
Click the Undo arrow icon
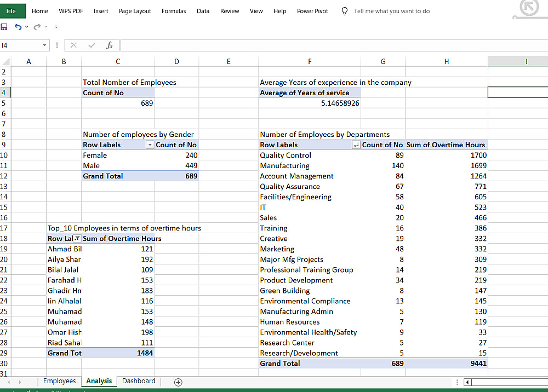tap(18, 27)
